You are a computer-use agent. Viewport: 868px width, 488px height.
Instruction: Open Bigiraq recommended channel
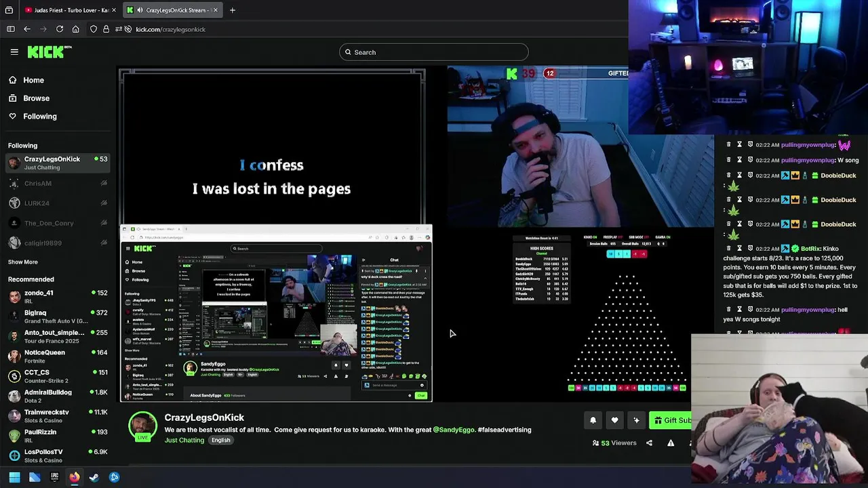tap(58, 317)
